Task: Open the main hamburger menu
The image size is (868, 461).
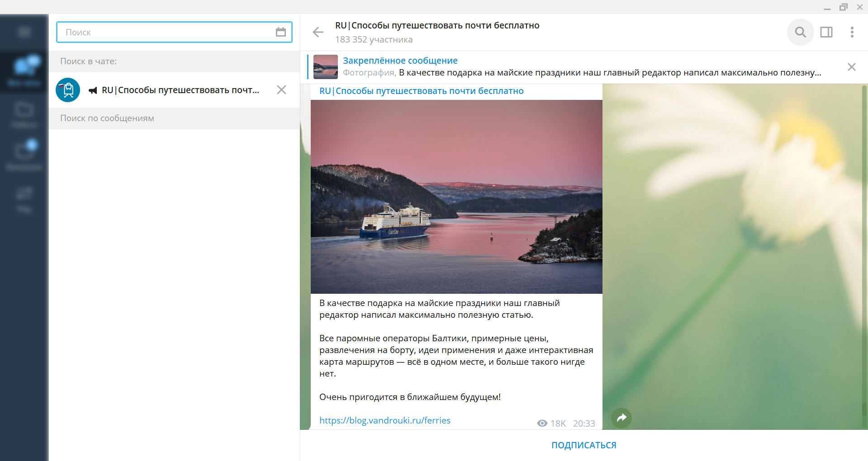Action: 24,32
